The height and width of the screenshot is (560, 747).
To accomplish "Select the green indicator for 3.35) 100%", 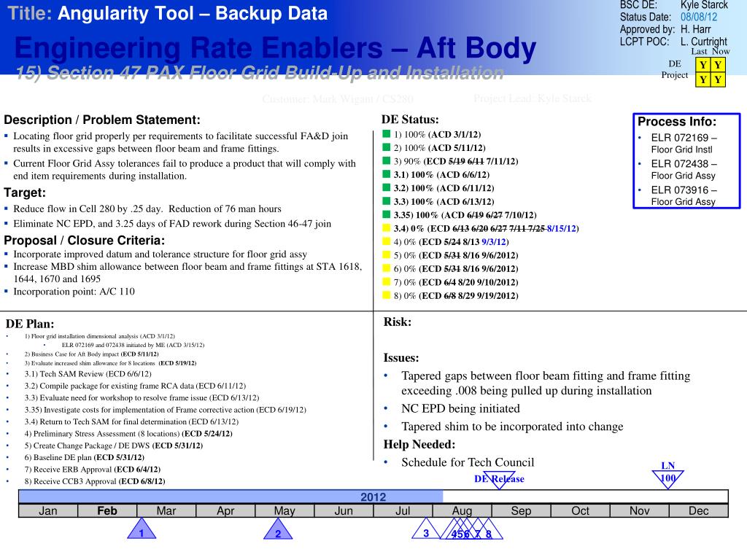I will point(387,214).
